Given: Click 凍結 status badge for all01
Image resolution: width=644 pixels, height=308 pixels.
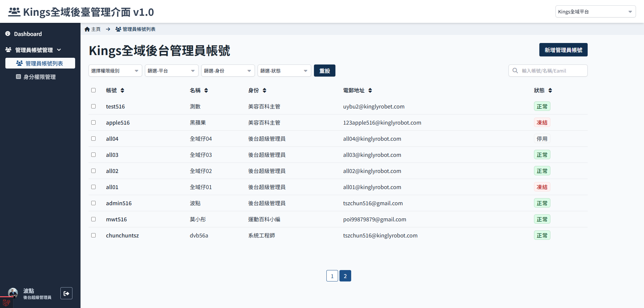Looking at the screenshot, I should 542,187.
